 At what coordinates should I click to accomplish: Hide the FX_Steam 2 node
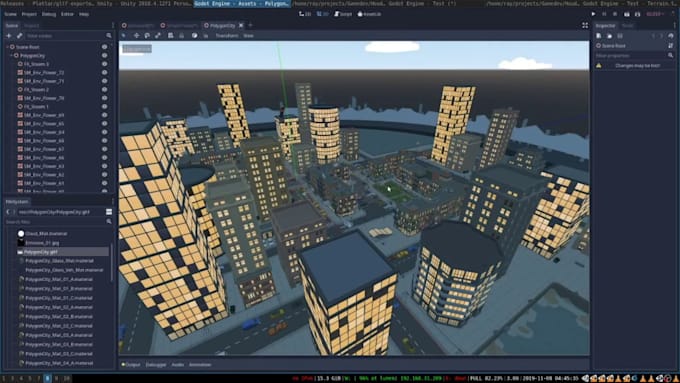(x=104, y=89)
